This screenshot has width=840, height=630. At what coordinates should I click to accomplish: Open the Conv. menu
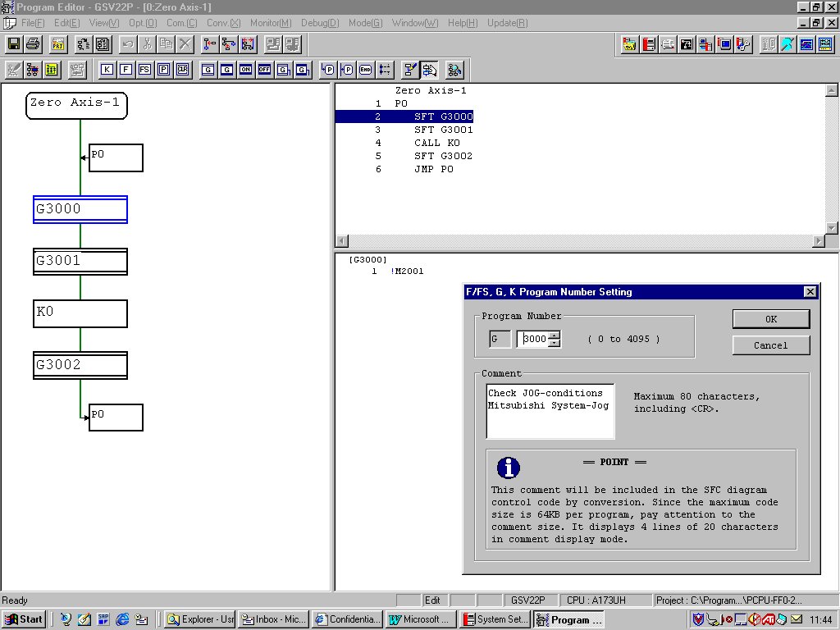[223, 23]
